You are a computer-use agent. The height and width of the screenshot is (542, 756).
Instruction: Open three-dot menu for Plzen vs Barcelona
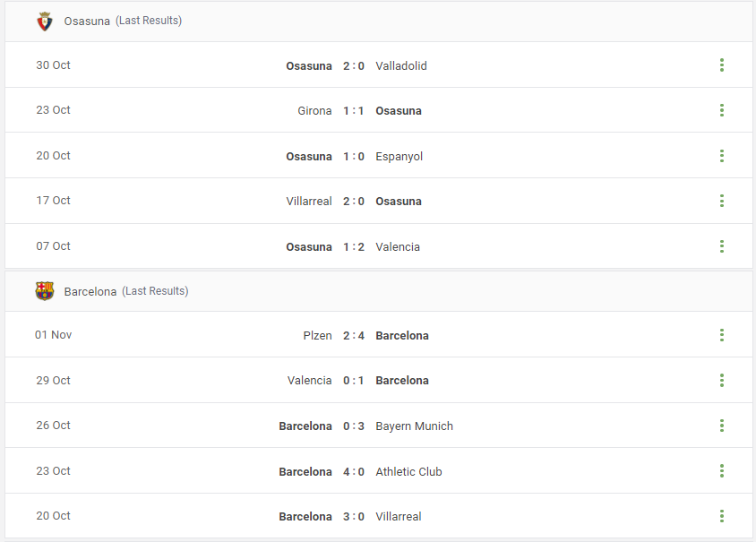[722, 335]
